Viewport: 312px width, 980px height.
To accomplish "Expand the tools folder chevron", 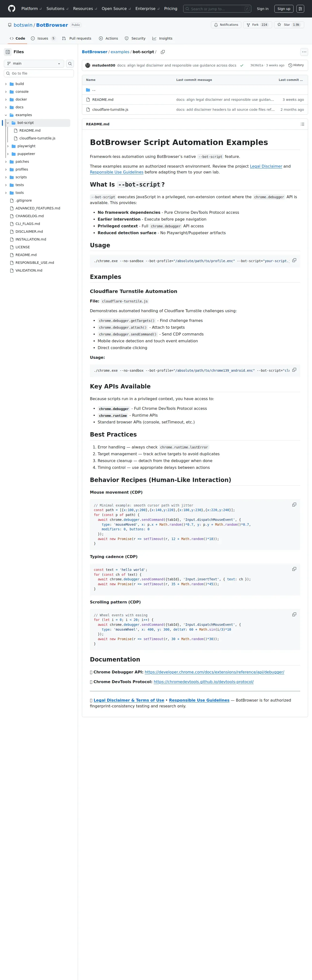I will point(6,193).
